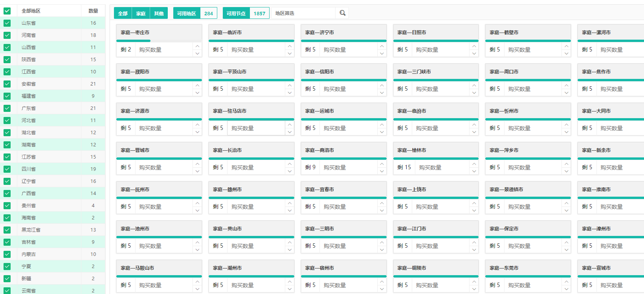Toggle the 福建省 checkbox
Viewport: 644px width, 294px height.
7,96
